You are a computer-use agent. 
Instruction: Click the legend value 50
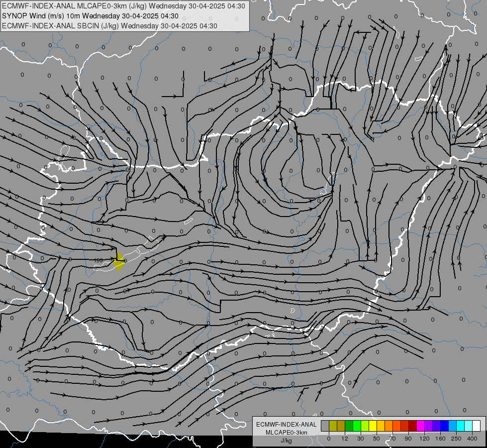(x=377, y=439)
